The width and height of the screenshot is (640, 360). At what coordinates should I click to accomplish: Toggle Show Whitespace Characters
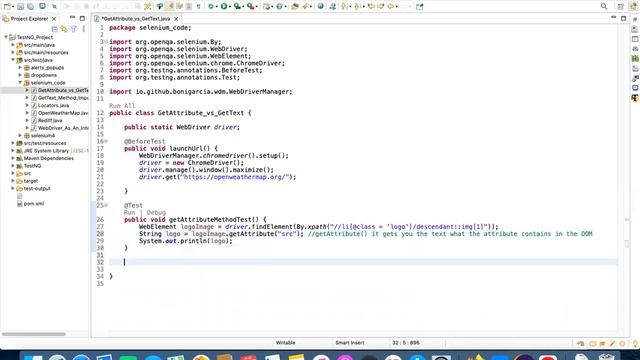(198, 7)
